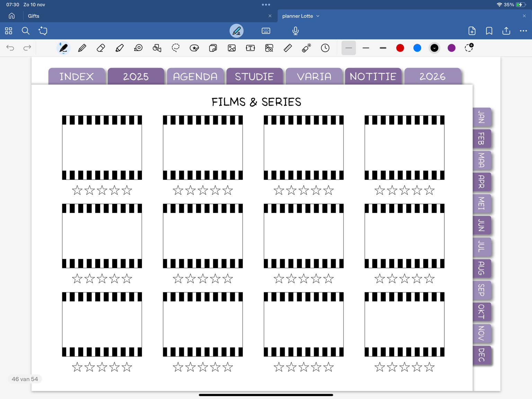Jump to the JUN month tab
This screenshot has height=399, width=532.
pyautogui.click(x=482, y=225)
